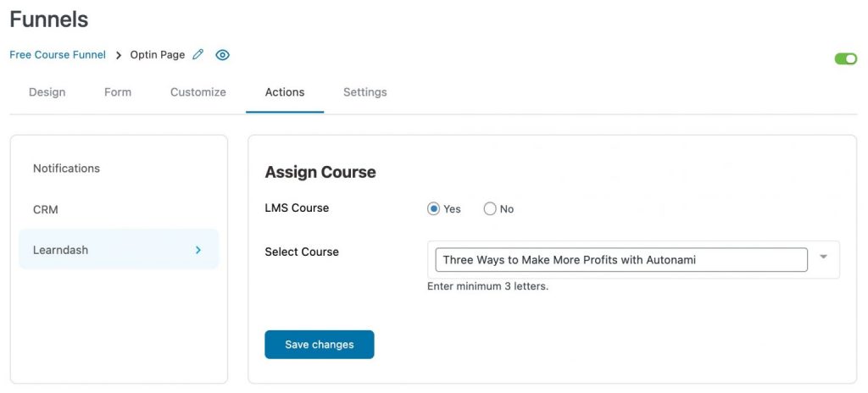Toggle the green funnel status switch off
Screen dimensions: 868x393
846,58
